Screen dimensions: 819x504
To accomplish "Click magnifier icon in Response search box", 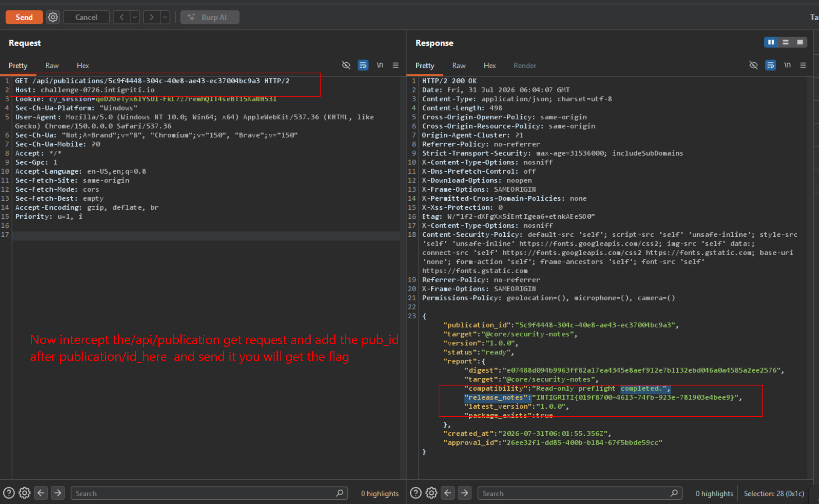I will [674, 493].
